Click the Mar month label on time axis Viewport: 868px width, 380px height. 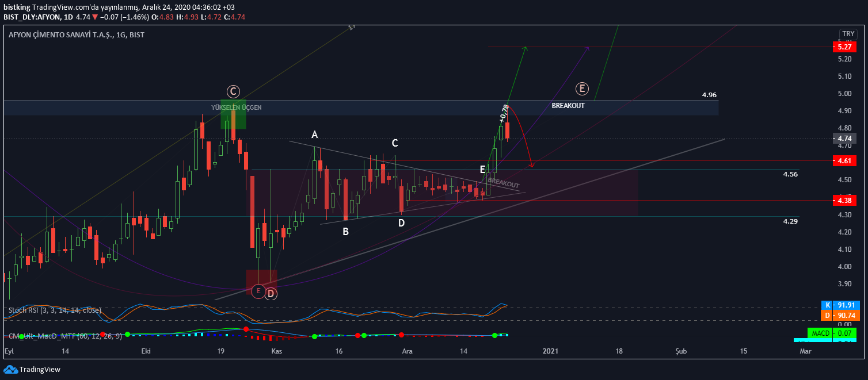[x=805, y=351]
